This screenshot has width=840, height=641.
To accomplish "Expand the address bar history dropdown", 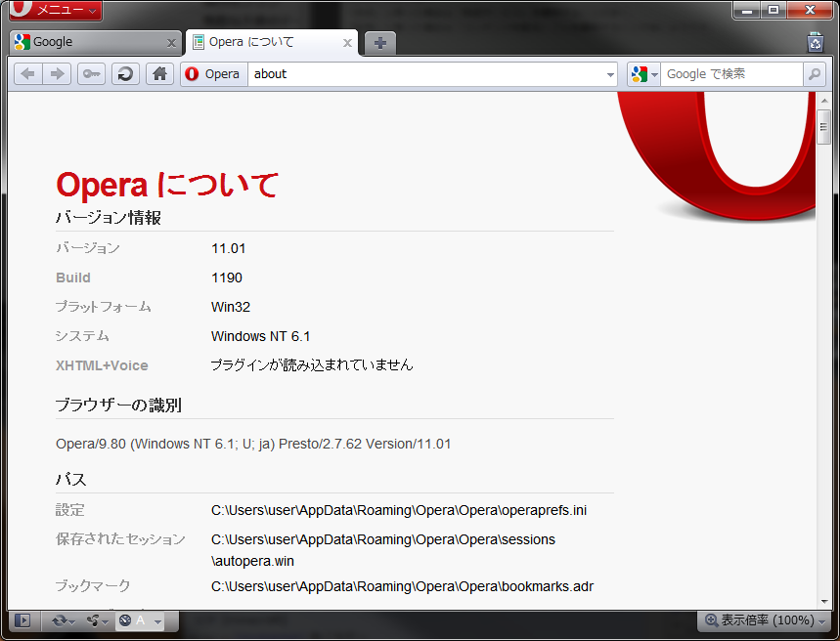I will [610, 74].
